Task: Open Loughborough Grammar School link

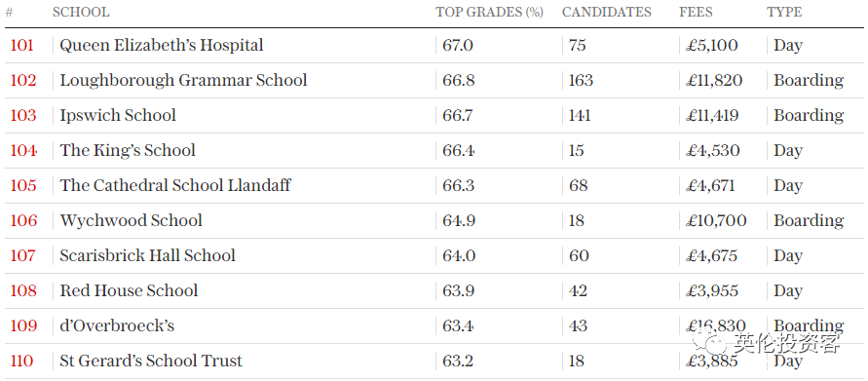Action: pos(183,80)
